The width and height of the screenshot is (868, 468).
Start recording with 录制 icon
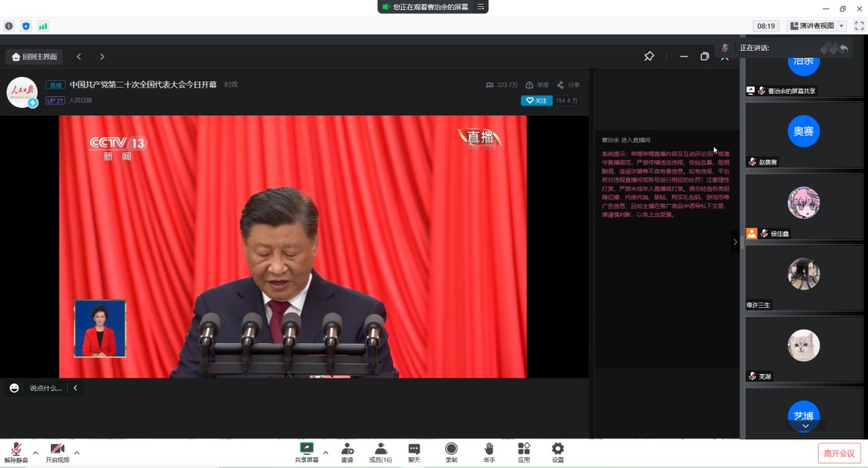coord(451,451)
